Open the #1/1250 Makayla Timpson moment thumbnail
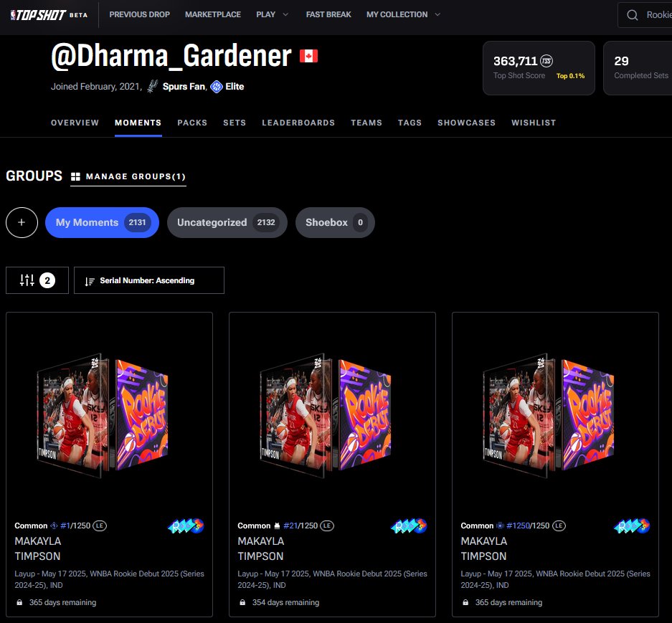672x623 pixels. [103, 416]
